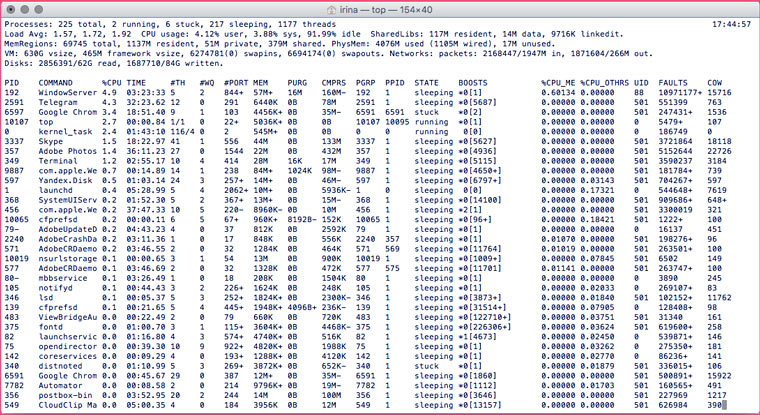760x415 pixels.
Task: Click the terminal cursor block after 390
Action: pyautogui.click(x=724, y=405)
